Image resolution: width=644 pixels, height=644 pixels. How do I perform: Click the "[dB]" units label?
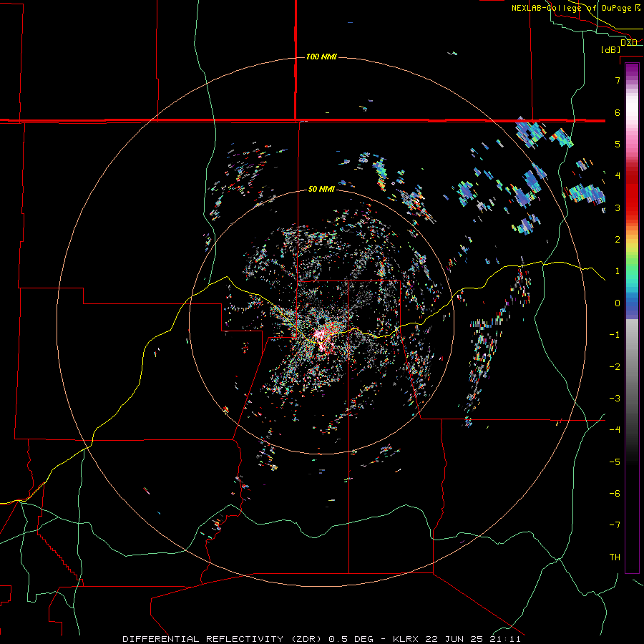[610, 49]
